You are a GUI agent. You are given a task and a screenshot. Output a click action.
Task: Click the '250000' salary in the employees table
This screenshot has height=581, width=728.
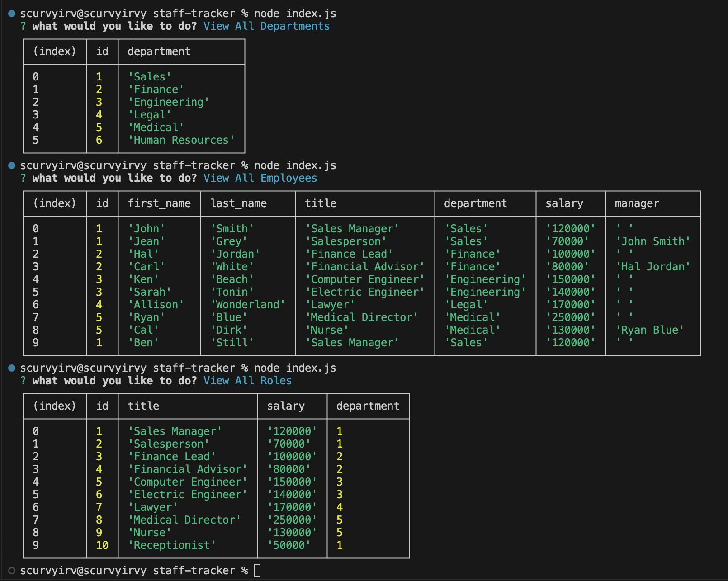point(571,317)
